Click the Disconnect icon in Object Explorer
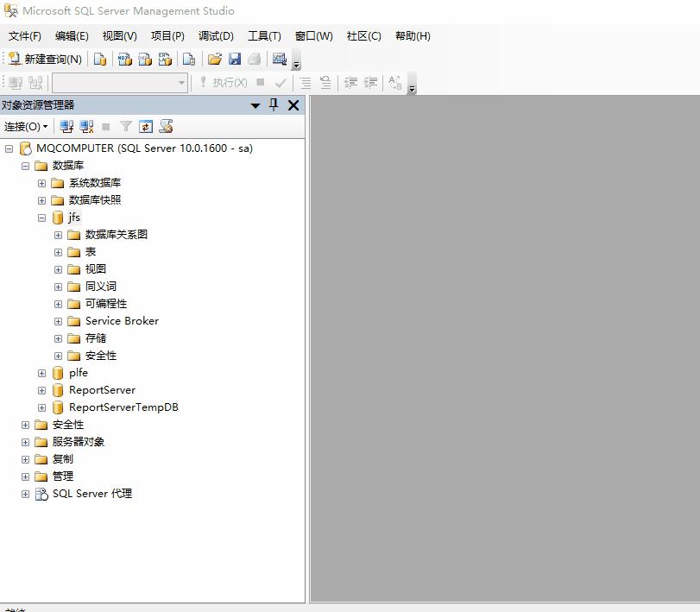This screenshot has width=700, height=612. (x=86, y=126)
